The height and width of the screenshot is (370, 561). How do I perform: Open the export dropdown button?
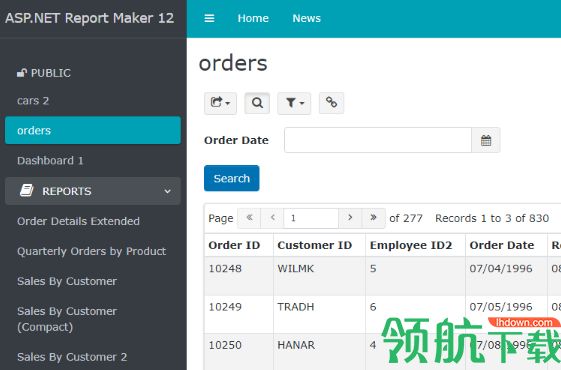tap(220, 103)
